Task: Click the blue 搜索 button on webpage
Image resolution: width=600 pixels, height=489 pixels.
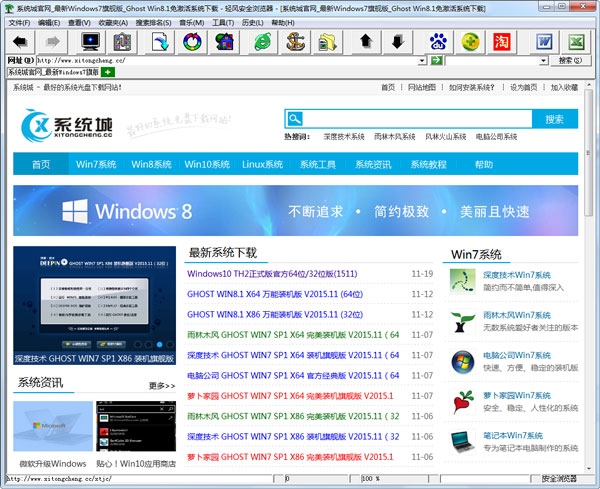Action: 555,119
